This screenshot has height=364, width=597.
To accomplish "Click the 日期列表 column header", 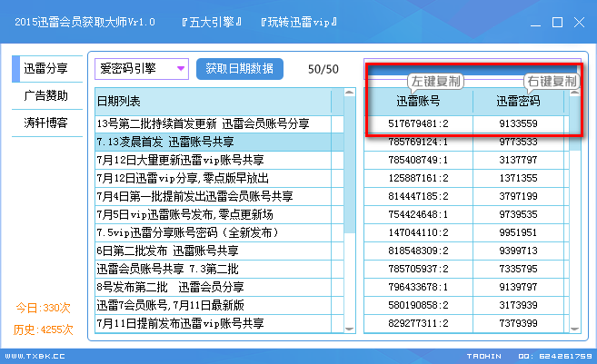I will click(214, 101).
